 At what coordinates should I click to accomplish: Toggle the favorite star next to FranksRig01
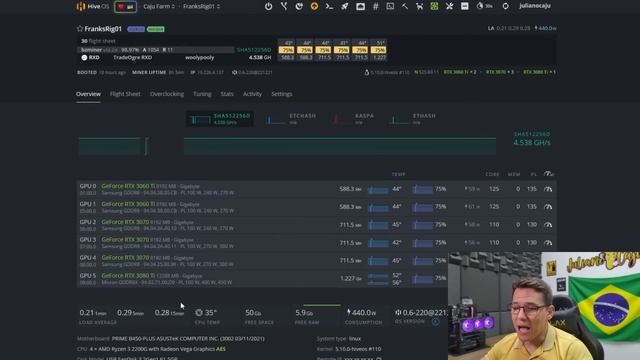[x=80, y=29]
